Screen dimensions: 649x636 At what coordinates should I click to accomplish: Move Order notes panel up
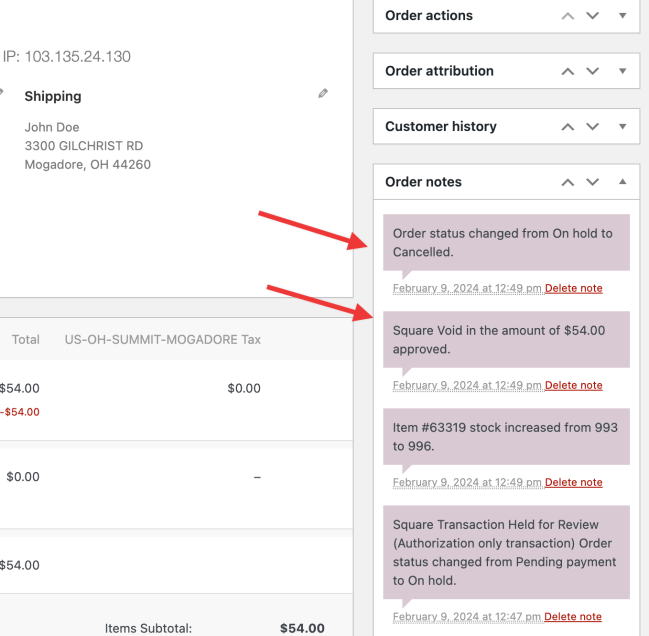tap(568, 183)
